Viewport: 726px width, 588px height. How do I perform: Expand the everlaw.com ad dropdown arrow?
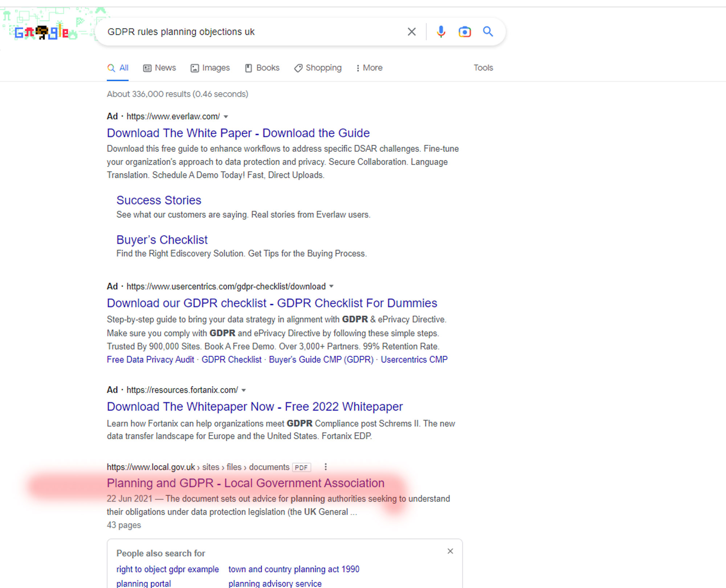(x=226, y=117)
